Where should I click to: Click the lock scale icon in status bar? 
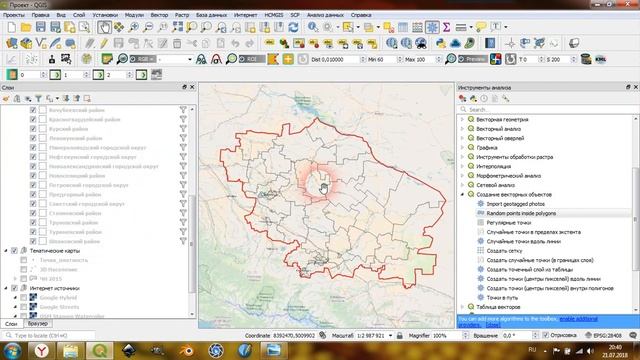(x=400, y=336)
